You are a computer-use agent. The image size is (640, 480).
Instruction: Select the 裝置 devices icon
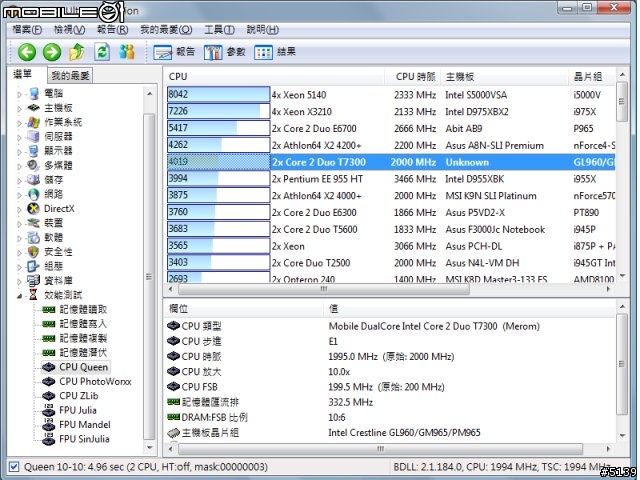[33, 223]
